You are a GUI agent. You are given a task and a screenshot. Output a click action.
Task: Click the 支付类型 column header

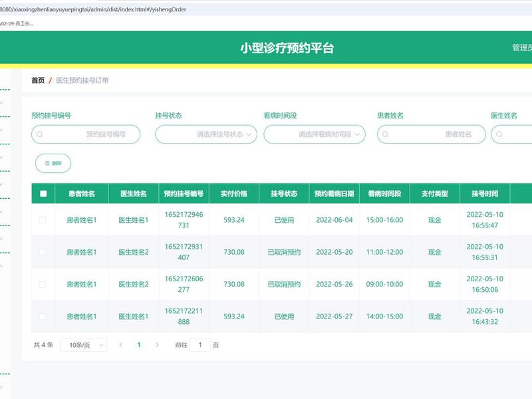pos(435,194)
